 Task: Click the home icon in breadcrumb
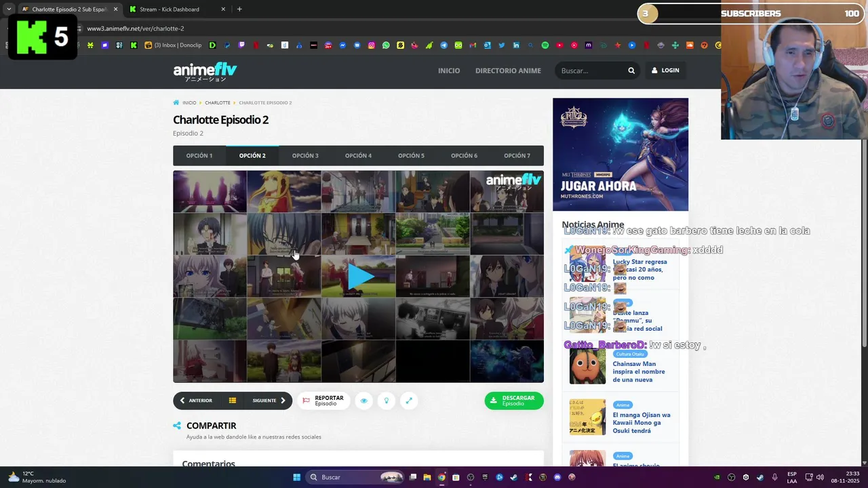(x=176, y=103)
